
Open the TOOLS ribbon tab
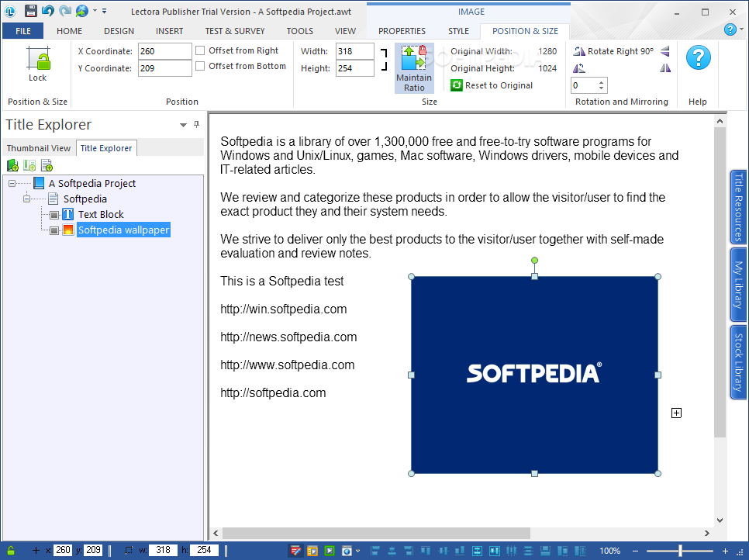coord(299,31)
